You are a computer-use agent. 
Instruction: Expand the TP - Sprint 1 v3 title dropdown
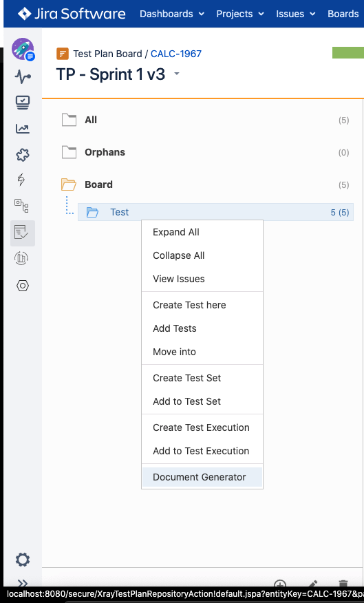pos(177,74)
